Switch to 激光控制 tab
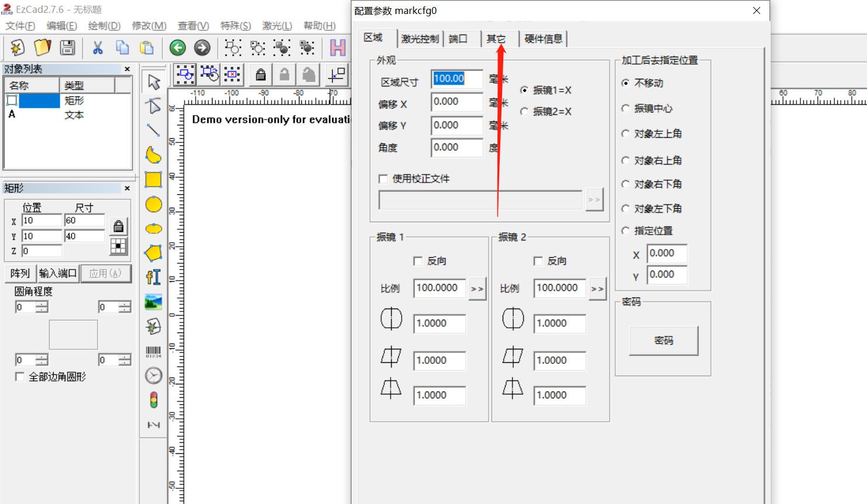Image resolution: width=867 pixels, height=504 pixels. (420, 39)
